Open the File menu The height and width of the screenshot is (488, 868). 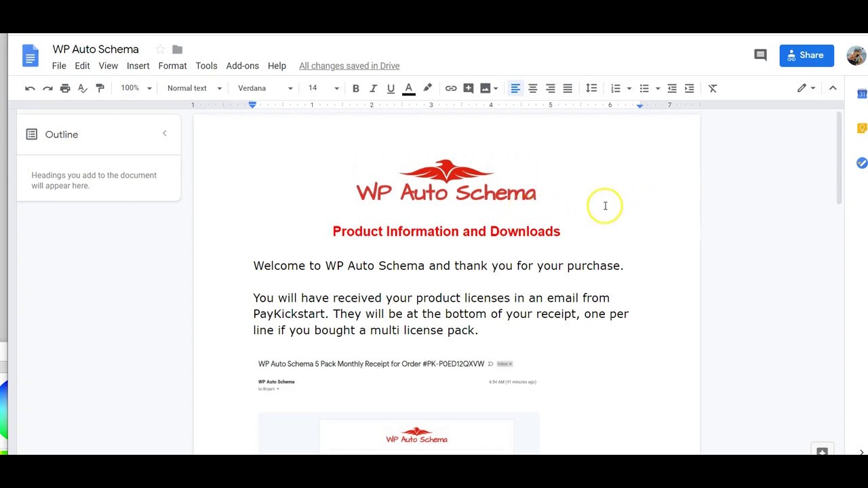(59, 66)
